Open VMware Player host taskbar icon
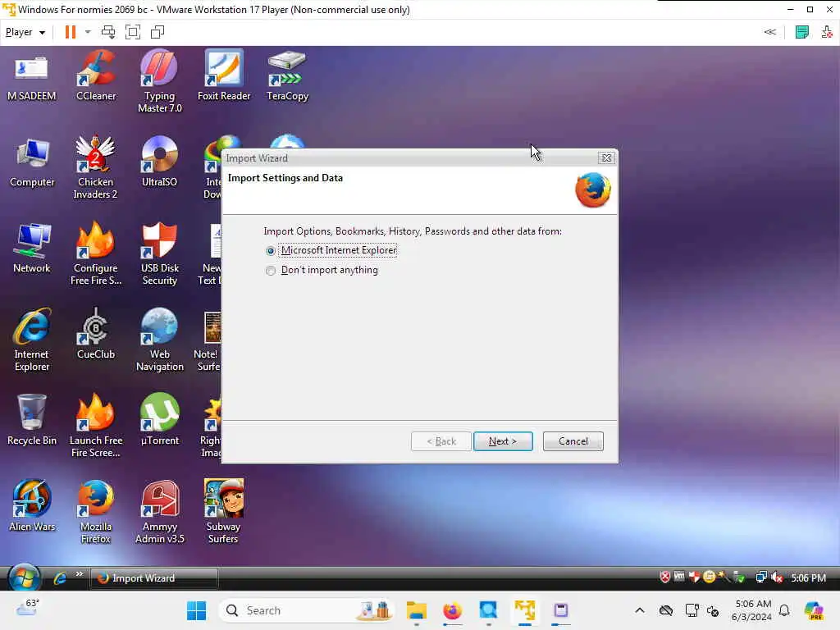Screen dimensions: 840x630 click(x=525, y=610)
